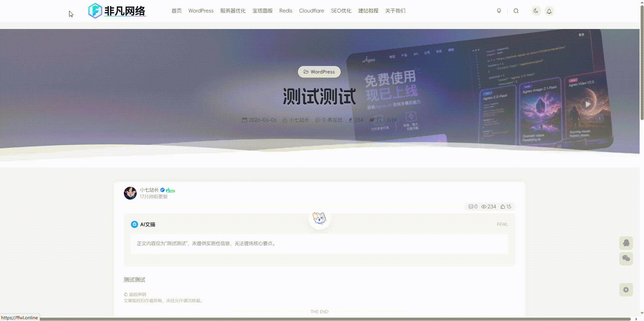Click the search magnifier icon in header
644x321 pixels.
pyautogui.click(x=516, y=11)
